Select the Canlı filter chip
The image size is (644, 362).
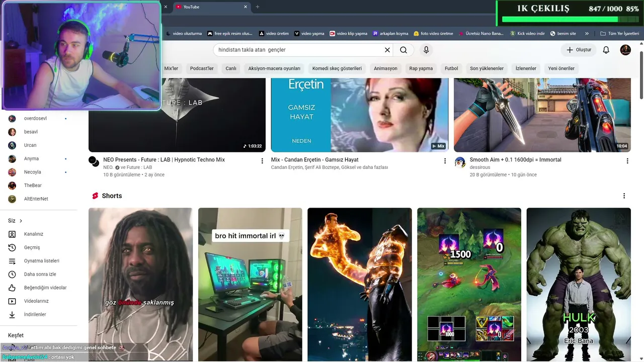click(231, 68)
